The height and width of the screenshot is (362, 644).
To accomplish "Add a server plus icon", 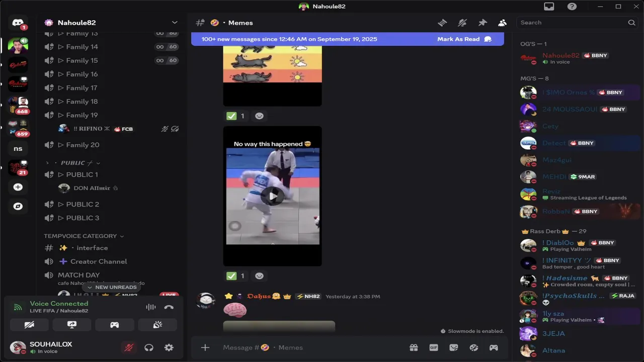I will pyautogui.click(x=18, y=187).
